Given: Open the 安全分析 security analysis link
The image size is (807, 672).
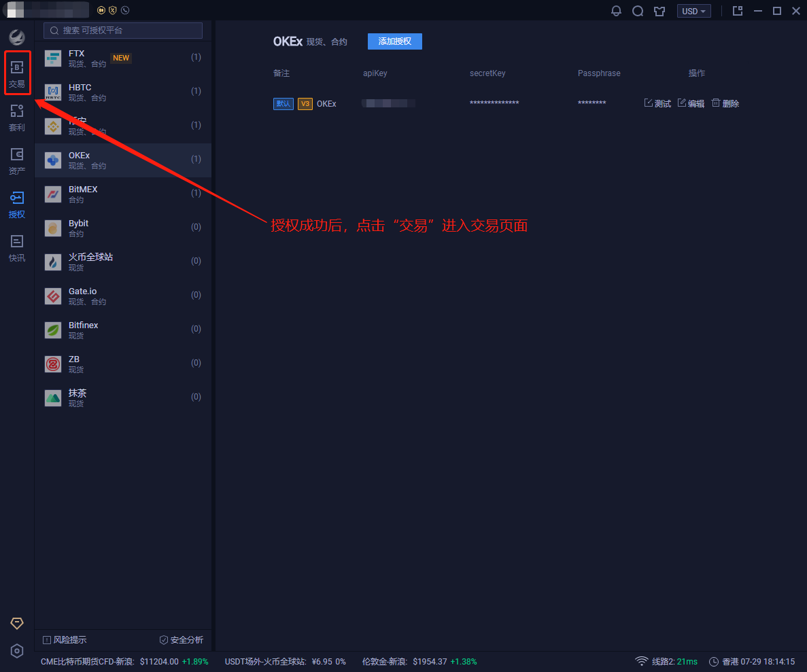Looking at the screenshot, I should click(x=181, y=639).
